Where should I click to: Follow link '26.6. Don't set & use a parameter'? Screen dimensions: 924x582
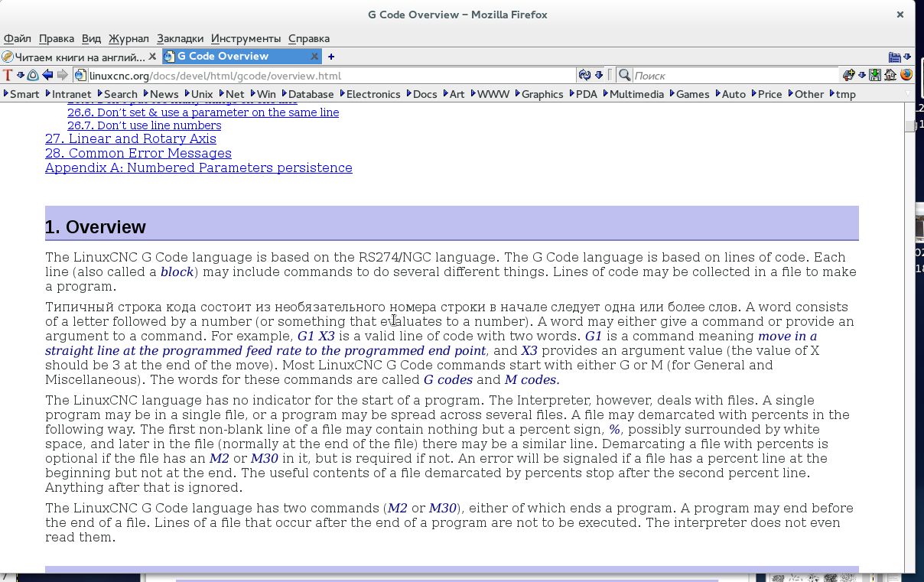(203, 112)
